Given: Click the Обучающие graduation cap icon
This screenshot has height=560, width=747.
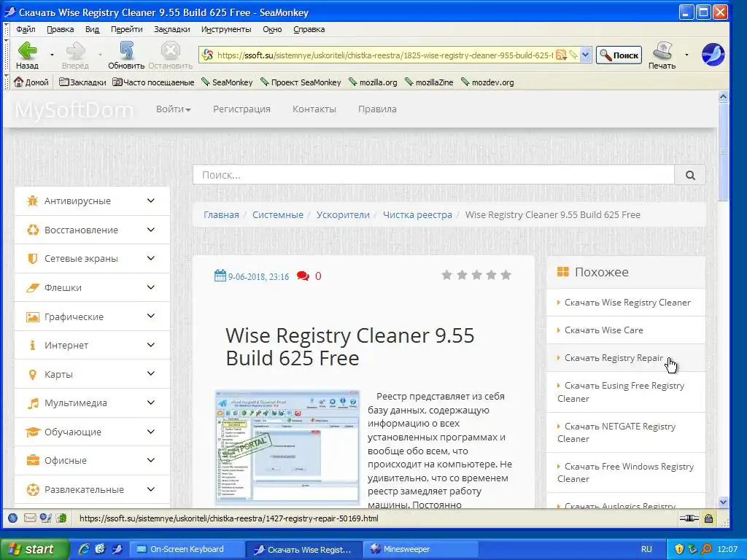Looking at the screenshot, I should [32, 432].
